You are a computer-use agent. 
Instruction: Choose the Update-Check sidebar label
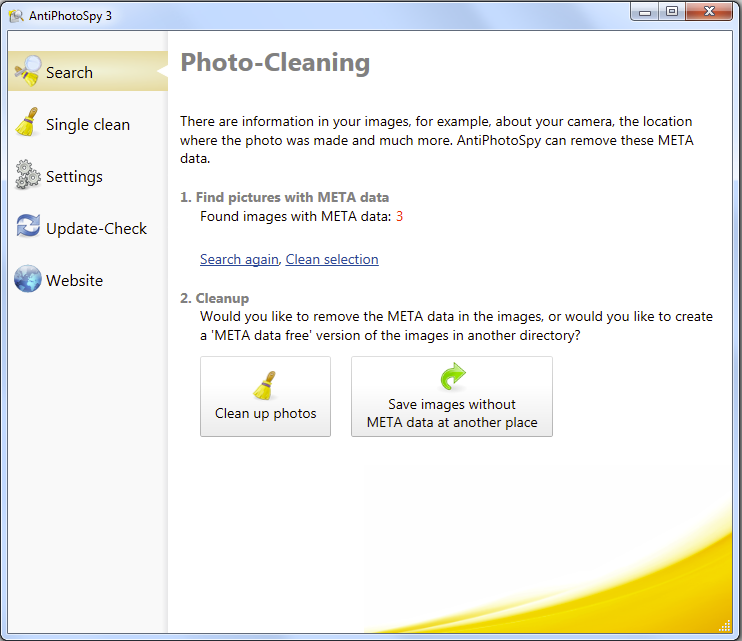coord(97,229)
